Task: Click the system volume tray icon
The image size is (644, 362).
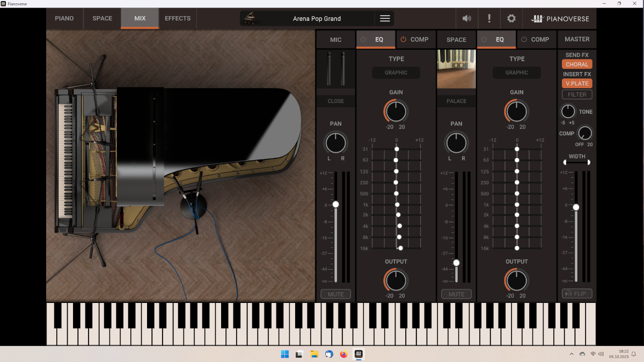Action: tap(602, 354)
